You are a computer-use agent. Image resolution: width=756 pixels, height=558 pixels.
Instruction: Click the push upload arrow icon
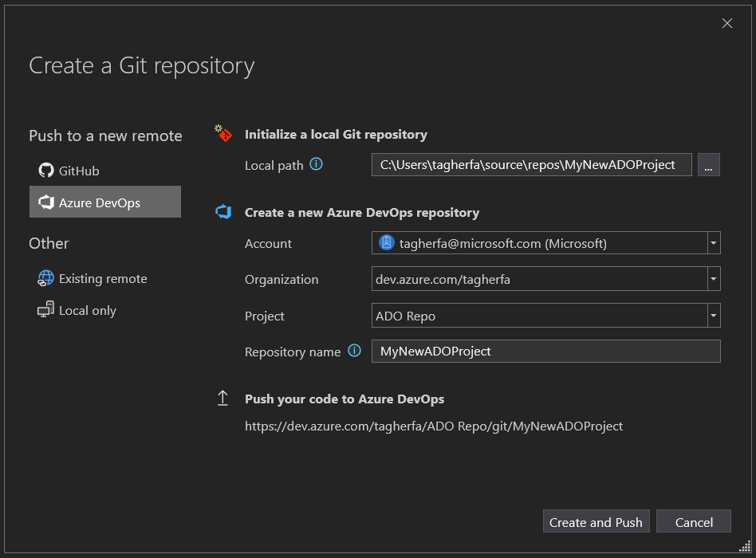point(223,399)
